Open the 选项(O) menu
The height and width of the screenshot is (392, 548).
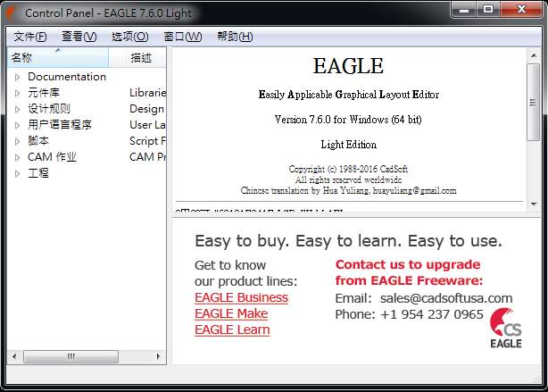click(130, 37)
